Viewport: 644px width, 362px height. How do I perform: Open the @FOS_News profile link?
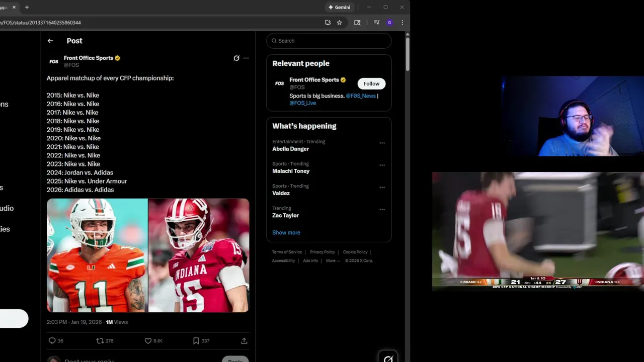(361, 96)
